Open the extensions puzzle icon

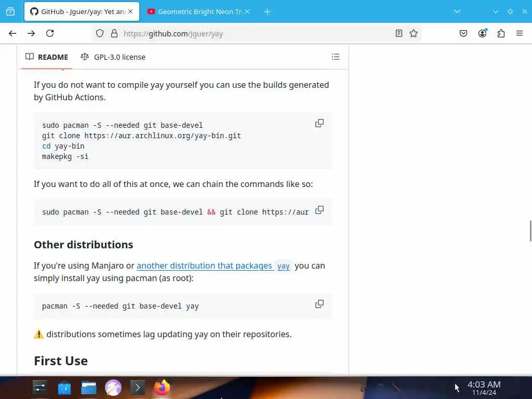click(501, 33)
